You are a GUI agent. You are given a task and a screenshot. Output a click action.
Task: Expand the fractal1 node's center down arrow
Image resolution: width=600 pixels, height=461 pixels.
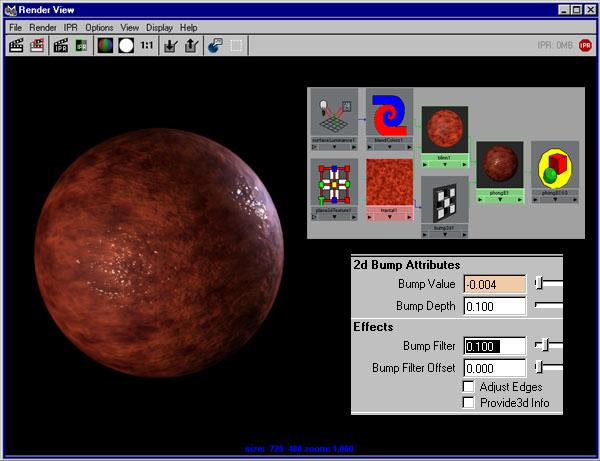click(x=390, y=217)
